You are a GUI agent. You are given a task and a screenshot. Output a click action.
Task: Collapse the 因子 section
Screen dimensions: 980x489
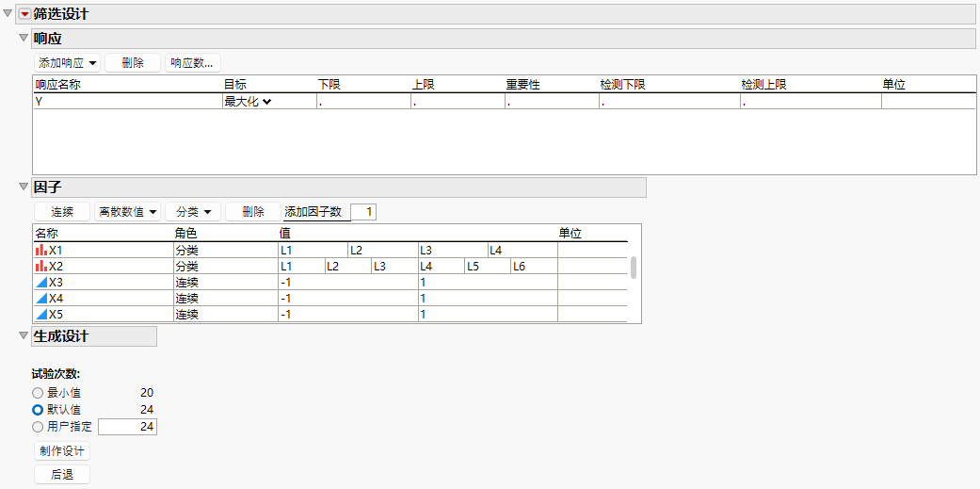(x=24, y=187)
